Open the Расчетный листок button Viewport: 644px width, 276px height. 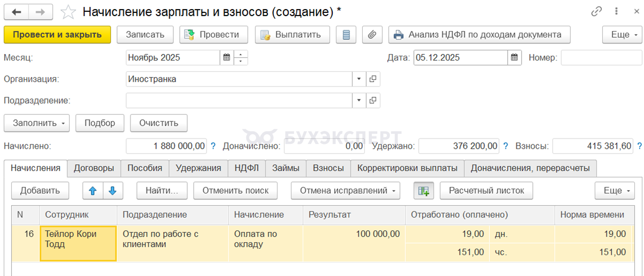coord(487,190)
